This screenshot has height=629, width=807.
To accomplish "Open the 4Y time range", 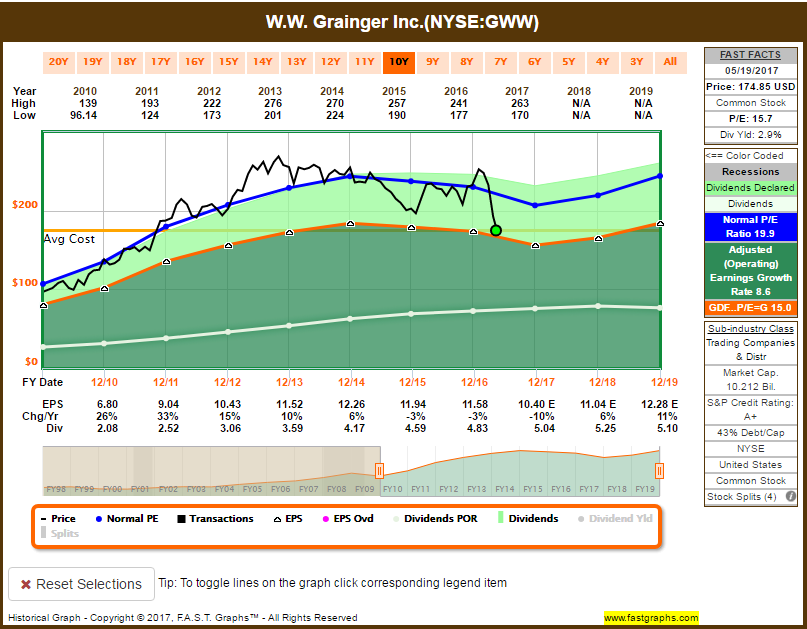I will (602, 62).
